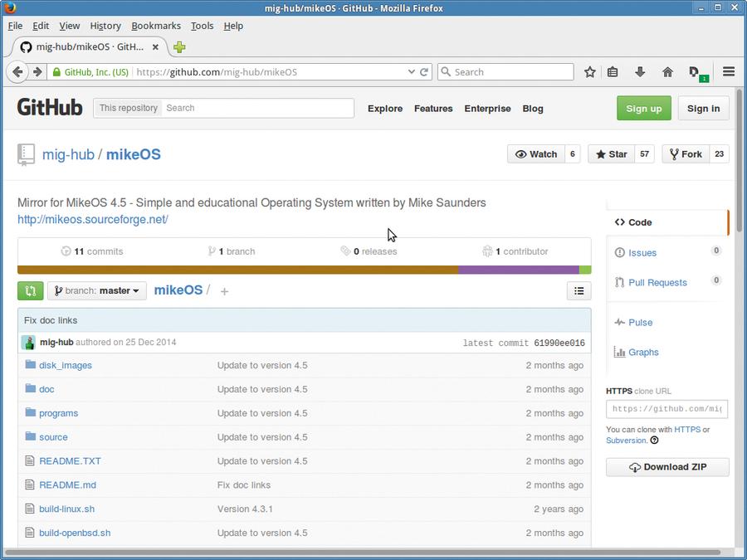Click the Star button
The height and width of the screenshot is (560, 747).
tap(611, 154)
